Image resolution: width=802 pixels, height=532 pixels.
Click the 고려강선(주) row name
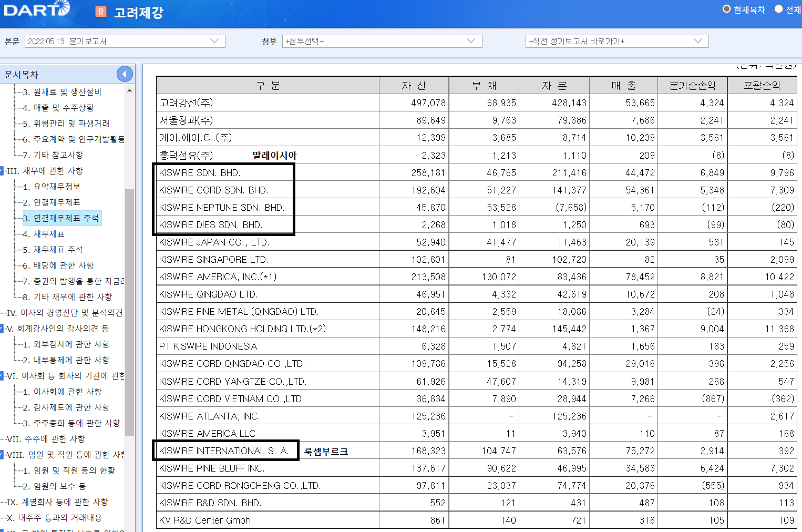click(x=187, y=103)
